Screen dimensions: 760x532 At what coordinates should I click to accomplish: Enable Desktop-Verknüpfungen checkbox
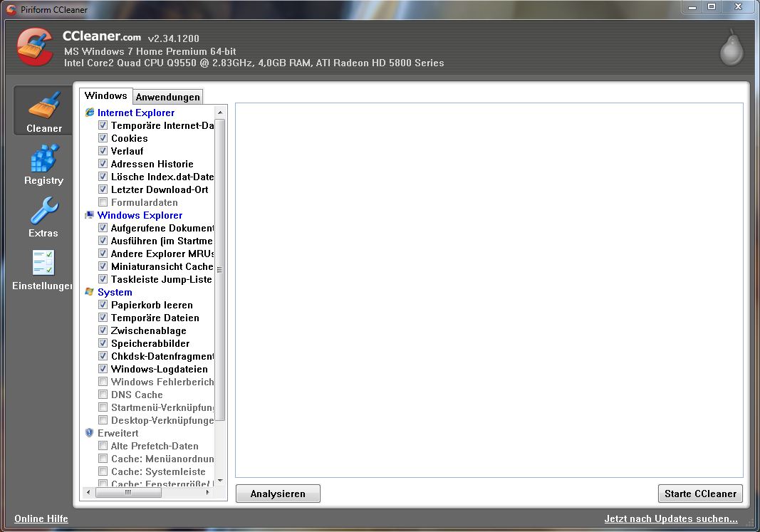pos(103,420)
